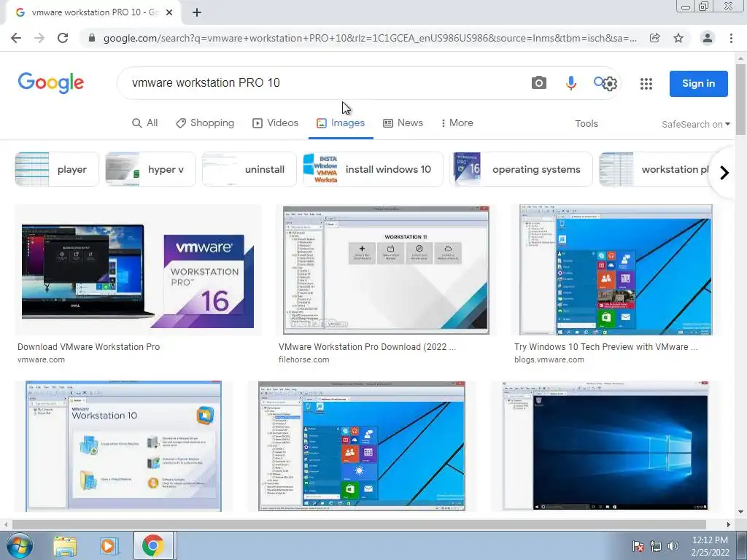Select the 'install windows 10' suggestion chip
Viewport: 747px width, 560px height.
click(x=373, y=169)
